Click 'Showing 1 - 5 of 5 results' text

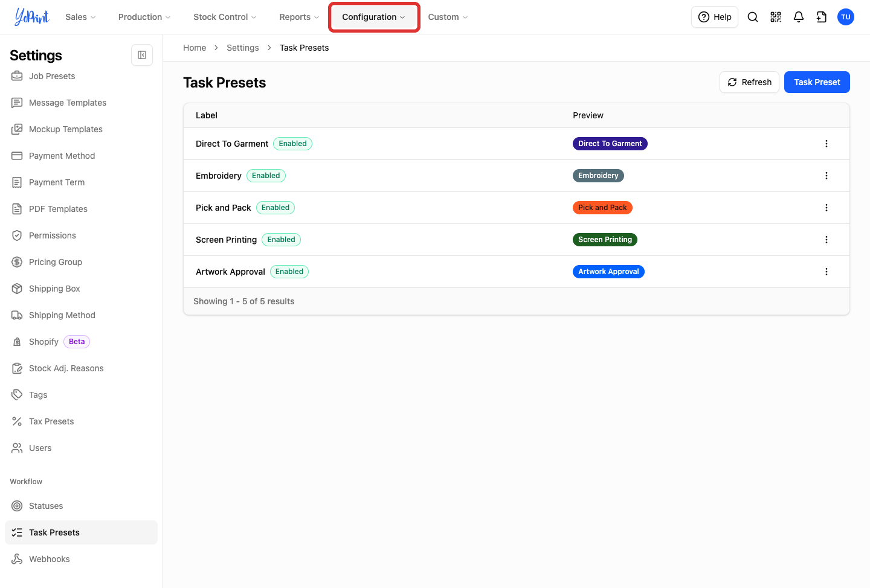244,301
